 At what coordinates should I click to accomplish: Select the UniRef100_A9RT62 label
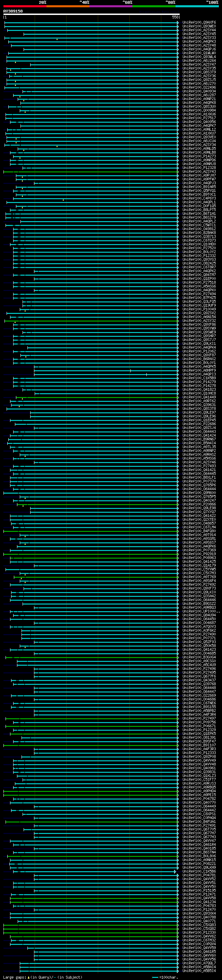(199, 401)
